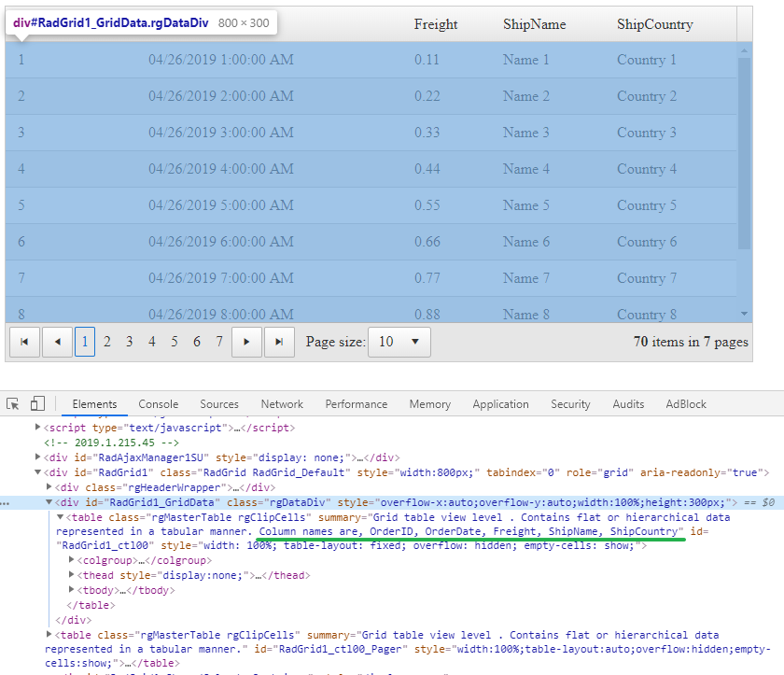Expand the tbody element node
The height and width of the screenshot is (675, 784).
point(72,590)
